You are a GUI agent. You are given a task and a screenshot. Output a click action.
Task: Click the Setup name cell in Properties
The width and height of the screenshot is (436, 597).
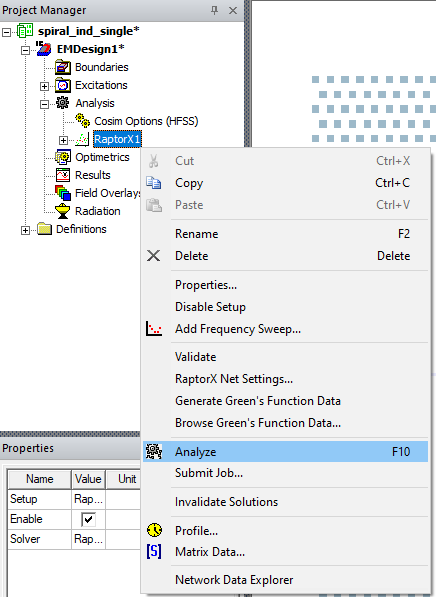click(40, 499)
